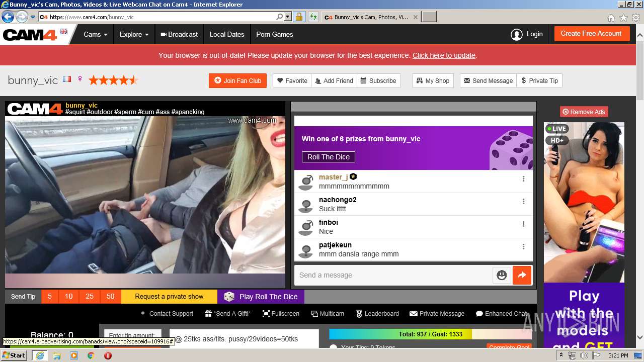
Task: Click the red Opera icon in taskbar
Action: click(108, 355)
